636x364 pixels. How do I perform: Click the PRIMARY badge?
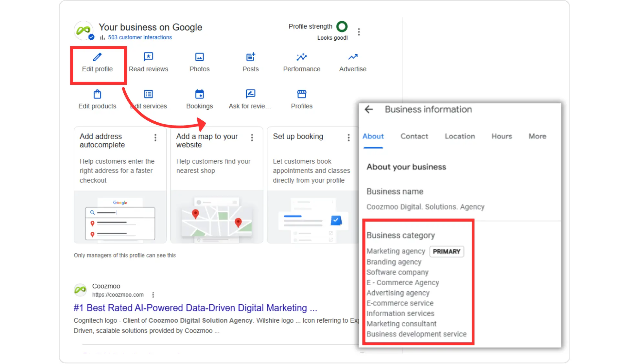coord(446,252)
